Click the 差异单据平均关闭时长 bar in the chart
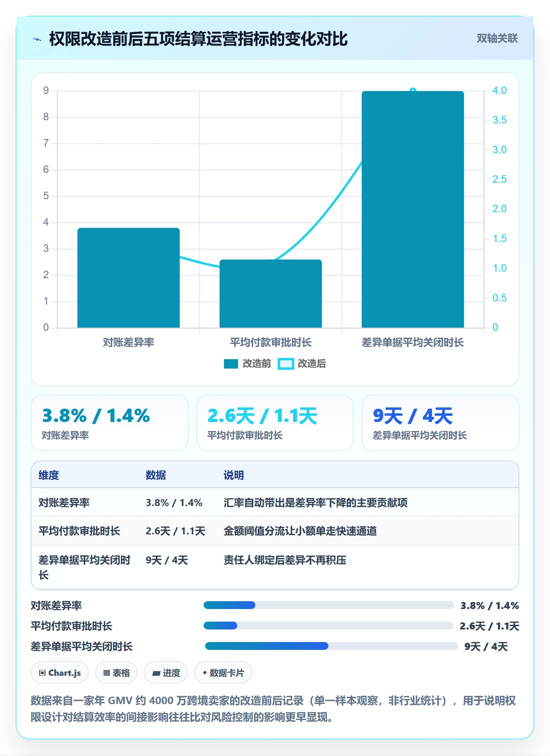 (413, 209)
